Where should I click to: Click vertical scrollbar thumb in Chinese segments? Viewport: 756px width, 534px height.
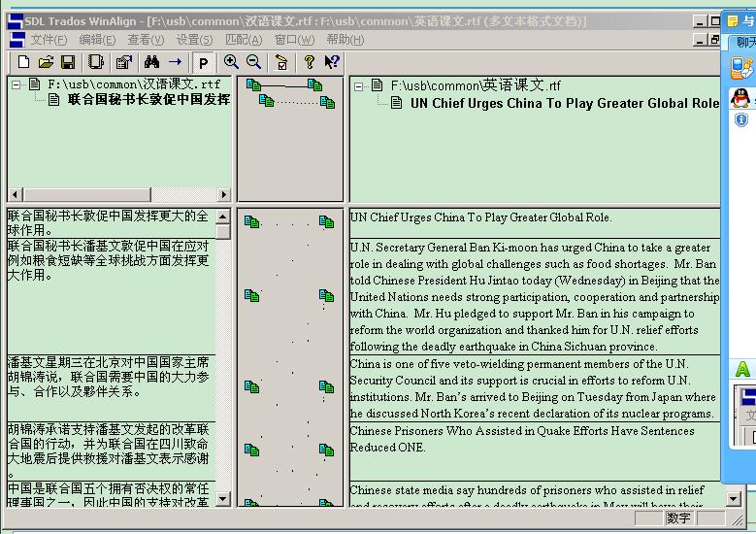[x=223, y=232]
